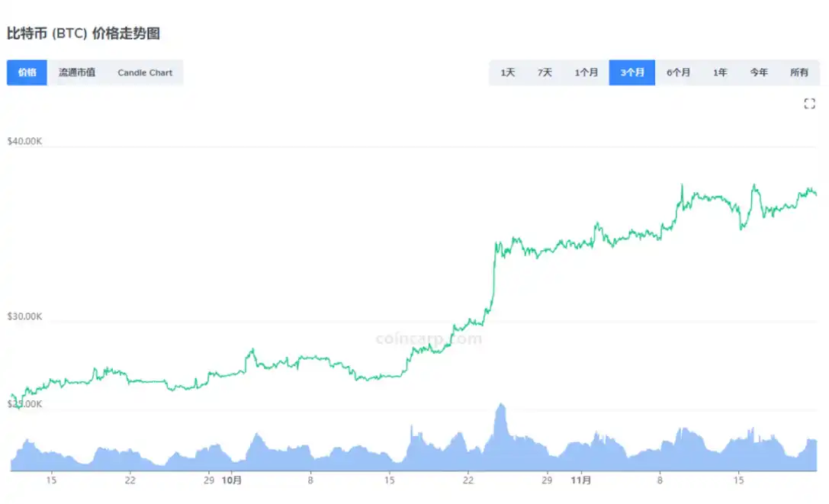Click the $30.00K y-axis label
Screen dimensions: 829x504
pos(25,316)
